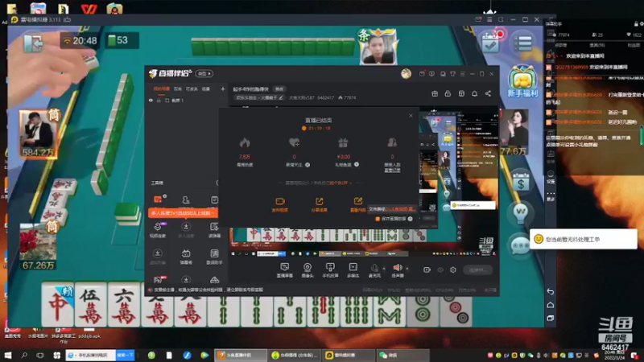Toggle the lock on 场景 1 source
The height and width of the screenshot is (362, 644).
coord(159,100)
